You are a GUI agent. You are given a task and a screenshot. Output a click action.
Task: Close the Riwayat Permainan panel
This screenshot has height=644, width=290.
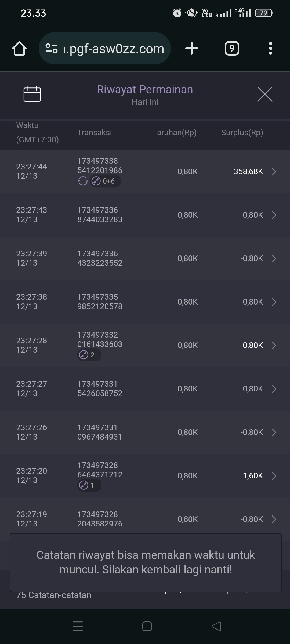(265, 94)
